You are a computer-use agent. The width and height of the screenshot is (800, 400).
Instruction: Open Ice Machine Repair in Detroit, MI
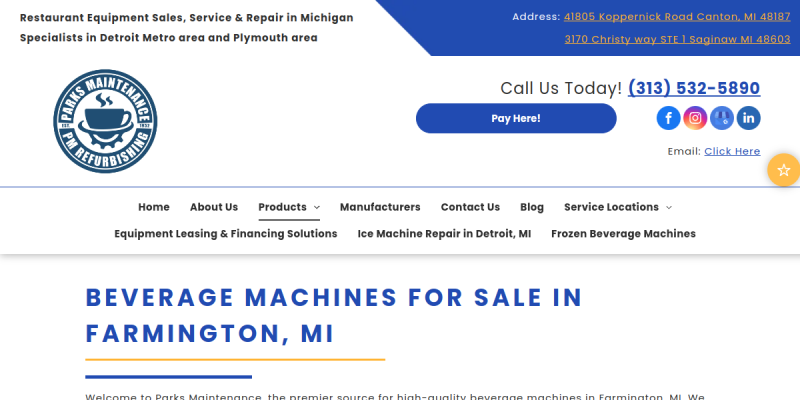[444, 234]
